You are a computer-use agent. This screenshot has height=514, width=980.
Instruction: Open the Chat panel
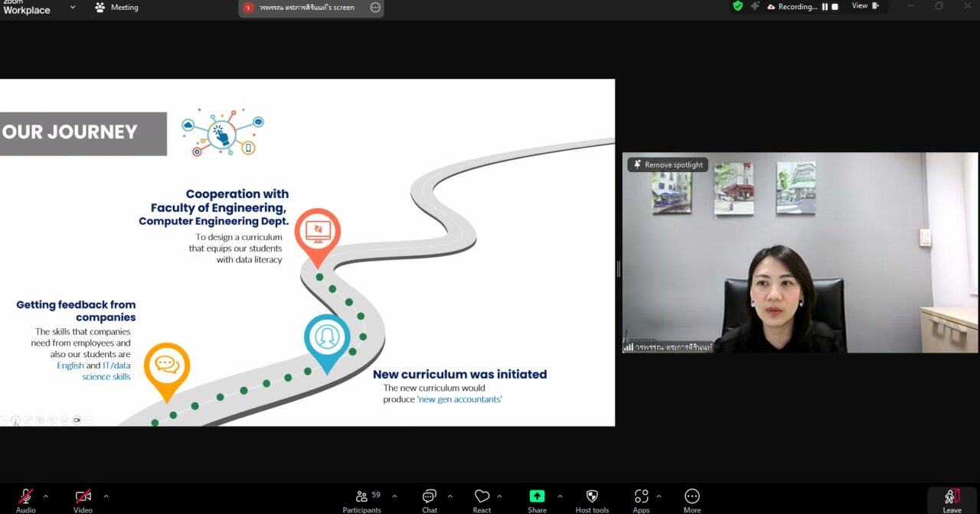(430, 497)
